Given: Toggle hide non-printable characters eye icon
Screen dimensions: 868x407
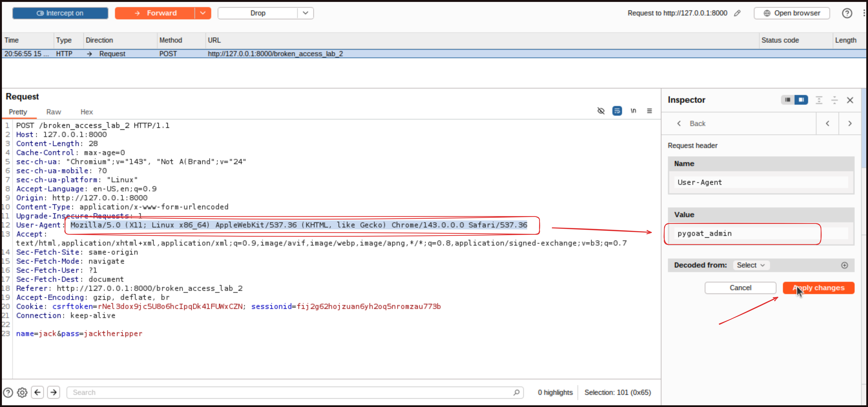Looking at the screenshot, I should tap(601, 111).
